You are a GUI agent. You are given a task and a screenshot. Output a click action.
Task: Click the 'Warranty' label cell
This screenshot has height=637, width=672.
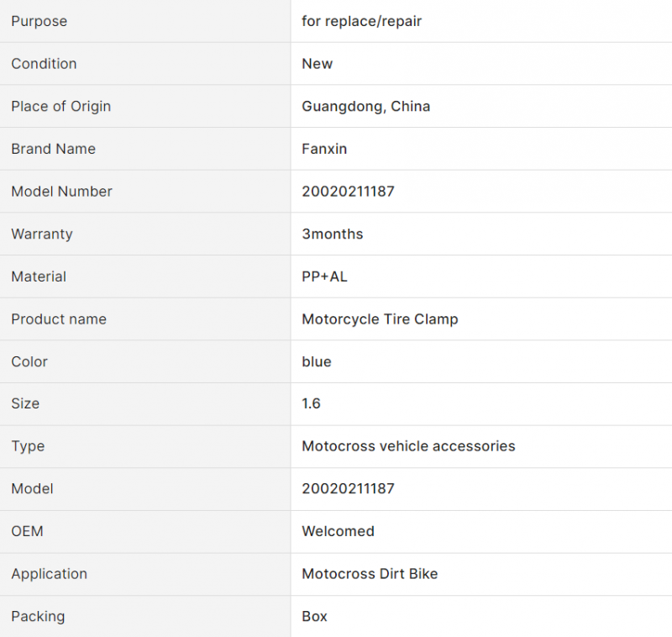pyautogui.click(x=145, y=234)
